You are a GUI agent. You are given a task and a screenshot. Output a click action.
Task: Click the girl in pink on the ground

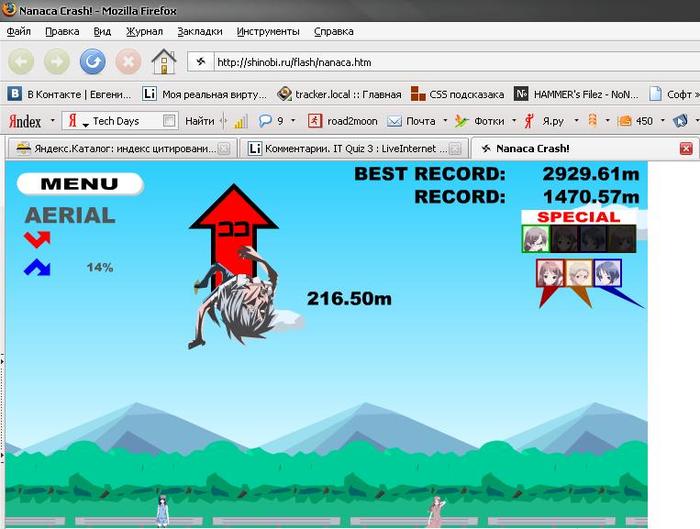436,512
